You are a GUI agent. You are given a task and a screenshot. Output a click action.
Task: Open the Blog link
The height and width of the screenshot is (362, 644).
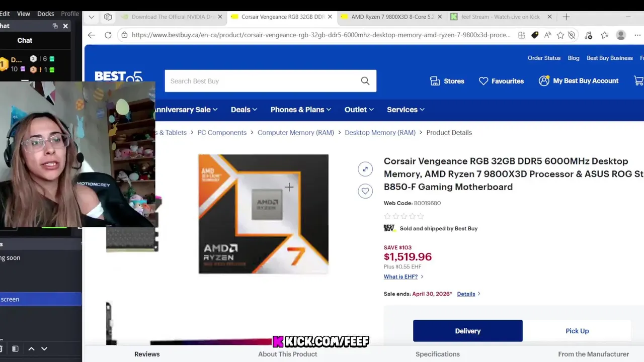click(574, 58)
